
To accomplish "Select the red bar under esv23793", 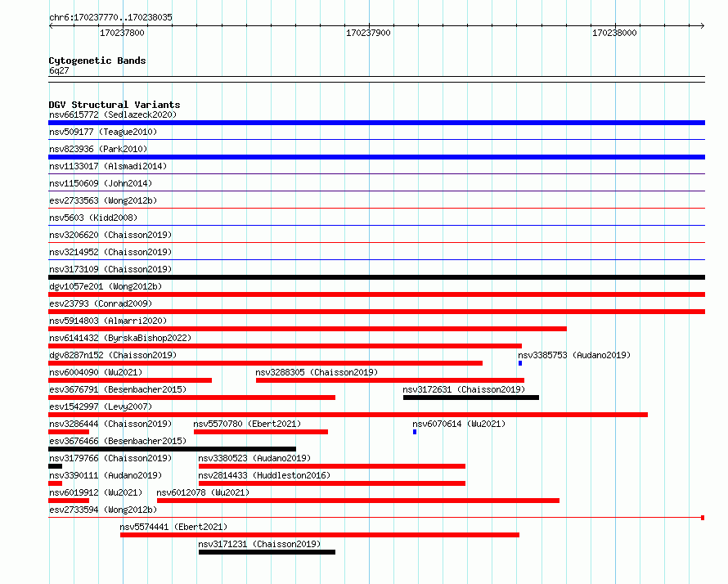I will tap(376, 312).
